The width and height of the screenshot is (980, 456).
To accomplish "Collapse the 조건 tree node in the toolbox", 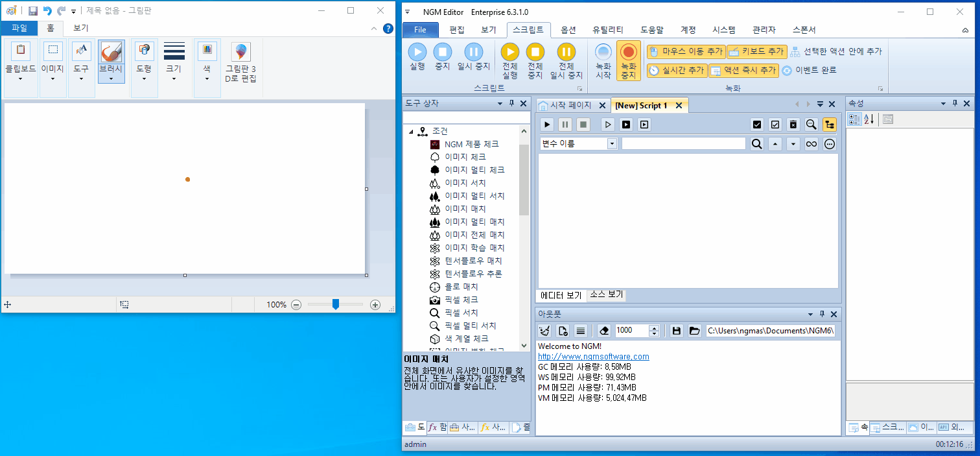I will tap(412, 132).
